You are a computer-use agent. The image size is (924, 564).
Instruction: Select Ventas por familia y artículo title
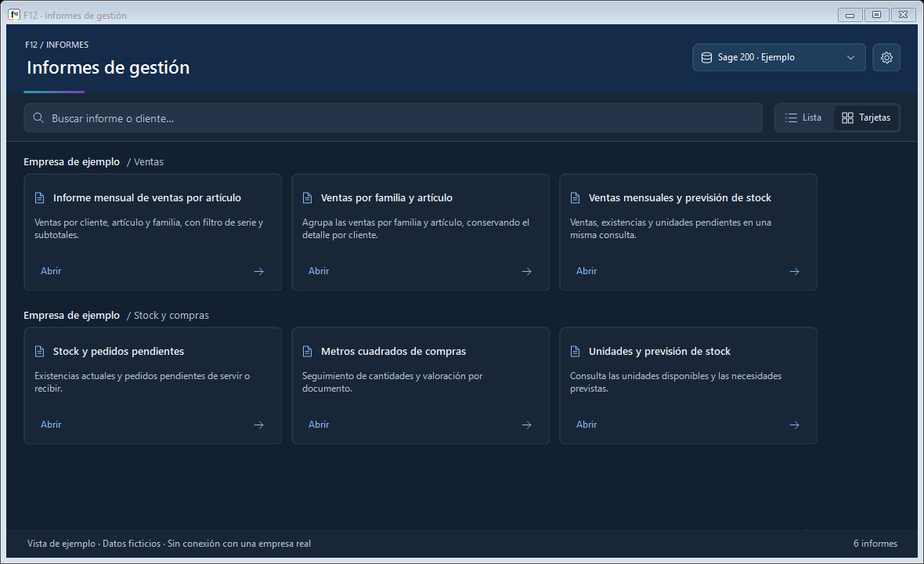(387, 197)
